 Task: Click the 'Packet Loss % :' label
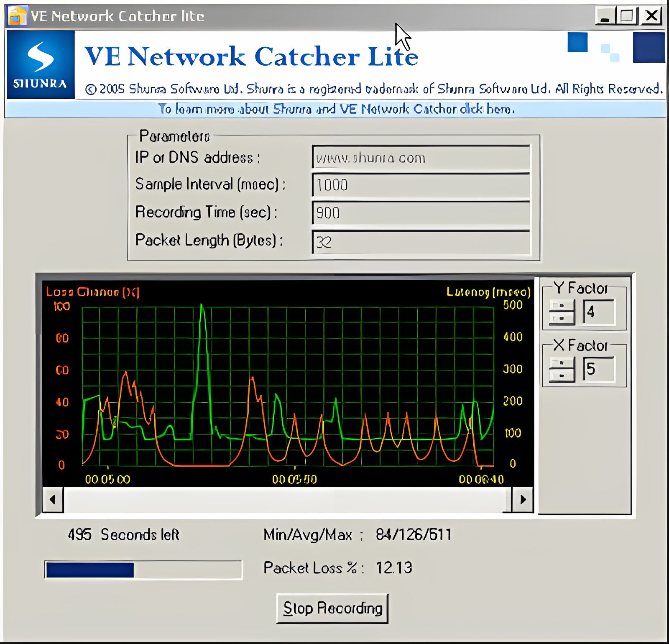click(x=314, y=568)
